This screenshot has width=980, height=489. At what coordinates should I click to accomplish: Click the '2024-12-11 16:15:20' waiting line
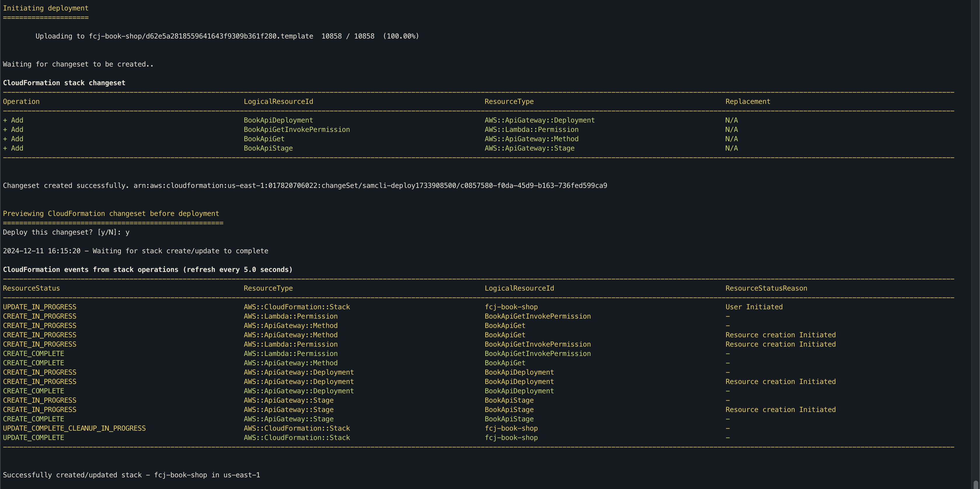[135, 251]
